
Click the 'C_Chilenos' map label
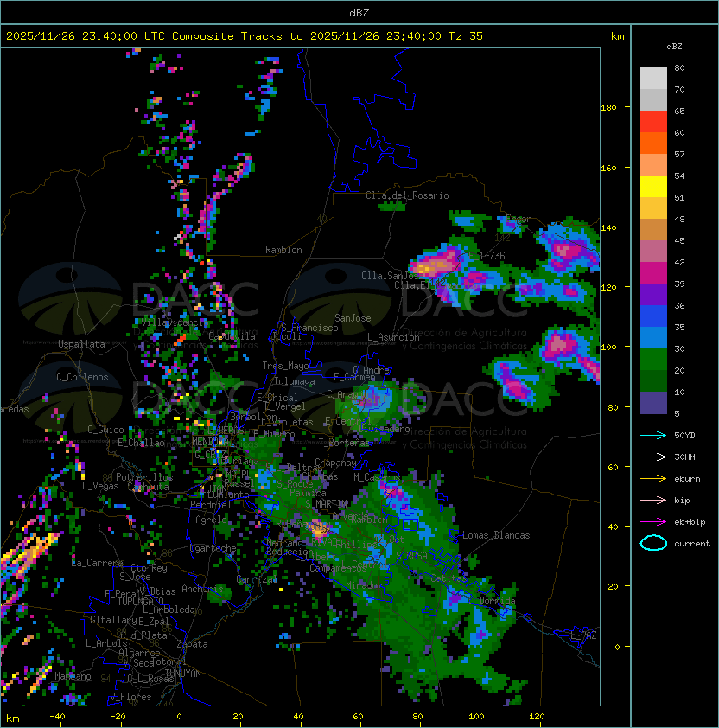click(x=82, y=377)
